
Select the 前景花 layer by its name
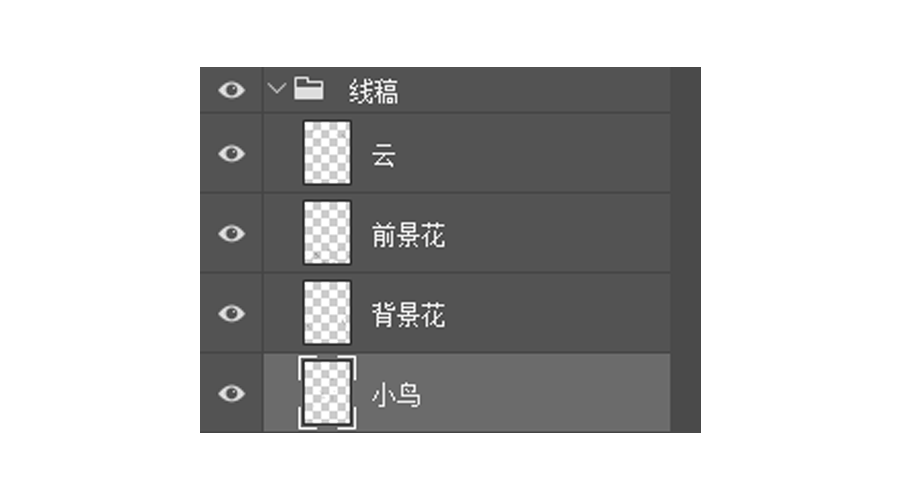(408, 236)
